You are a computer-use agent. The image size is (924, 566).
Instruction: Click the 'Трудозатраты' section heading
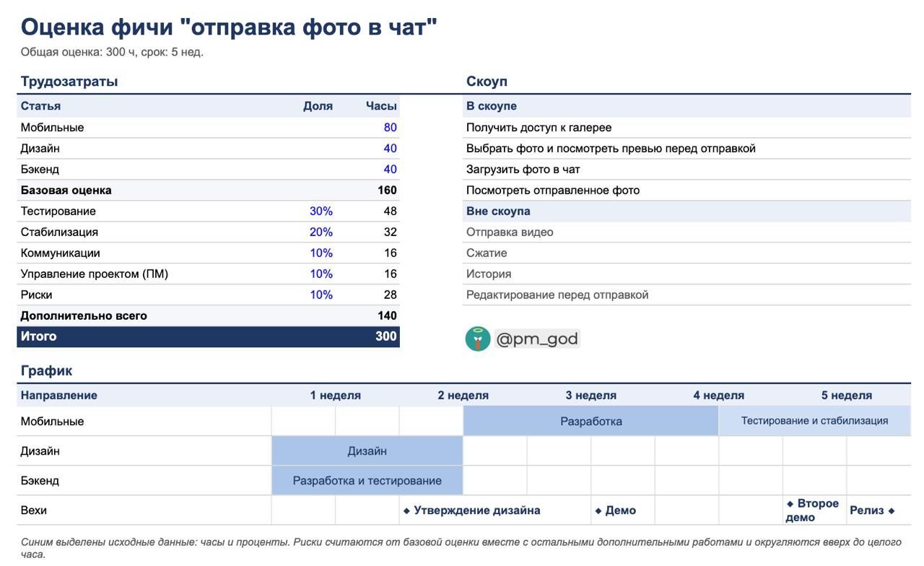(x=69, y=82)
